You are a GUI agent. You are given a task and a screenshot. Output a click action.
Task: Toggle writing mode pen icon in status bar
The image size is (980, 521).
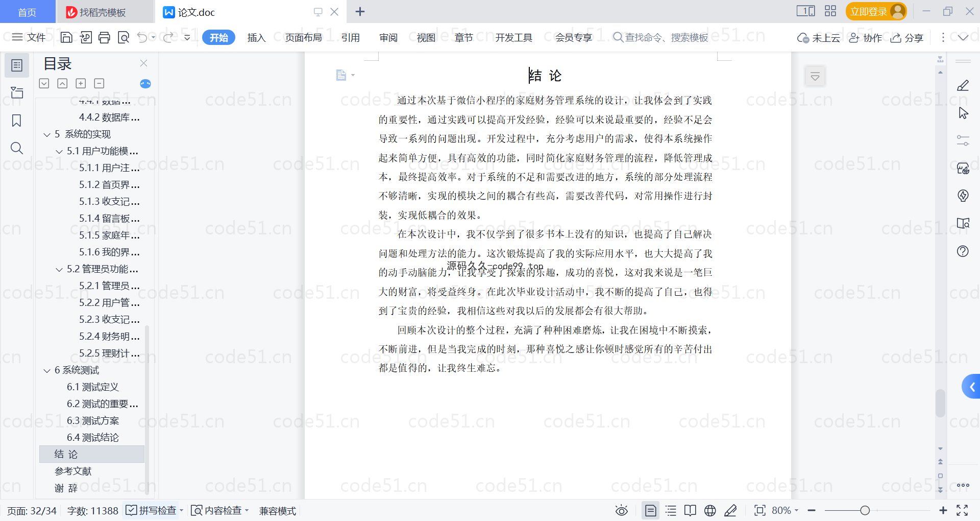[730, 510]
